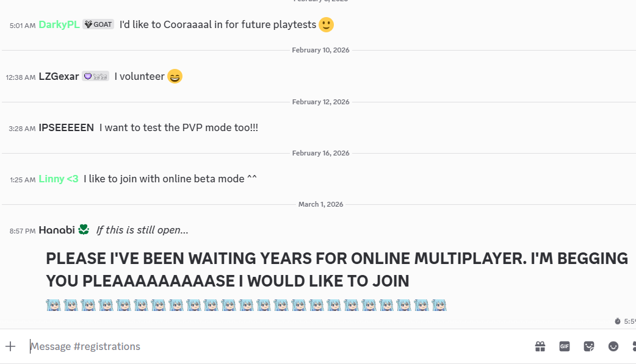This screenshot has height=364, width=636.
Task: Open the sticker picker
Action: 589,346
